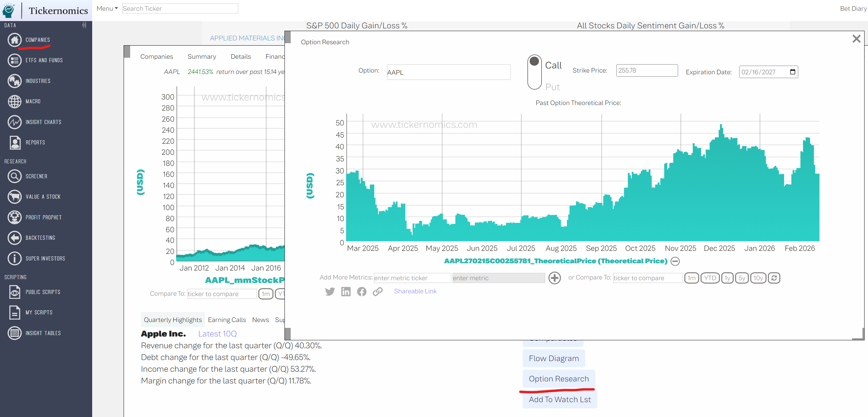This screenshot has height=417, width=868.
Task: Click the plus icon to add metric
Action: point(554,278)
